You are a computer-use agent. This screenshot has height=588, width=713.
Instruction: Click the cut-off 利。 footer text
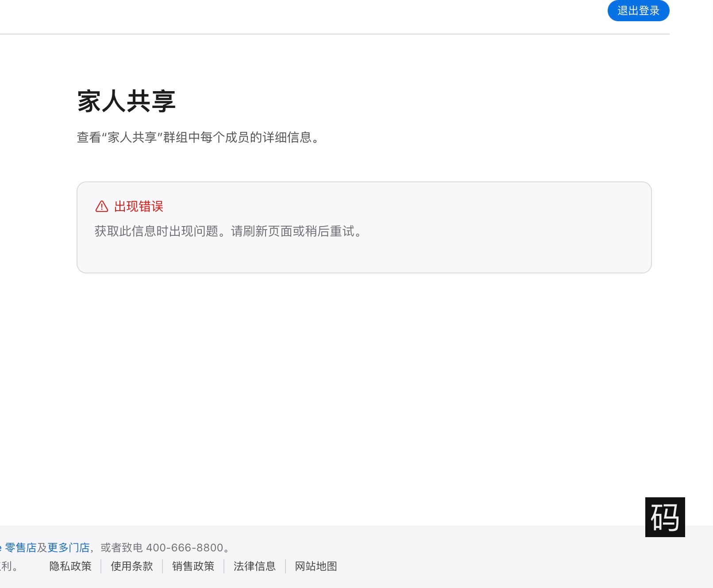click(x=8, y=566)
